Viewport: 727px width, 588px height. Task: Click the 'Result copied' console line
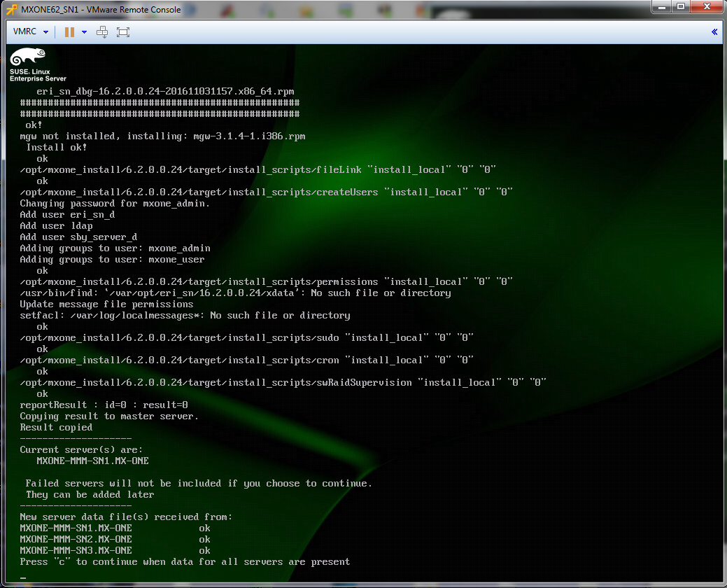pyautogui.click(x=56, y=427)
